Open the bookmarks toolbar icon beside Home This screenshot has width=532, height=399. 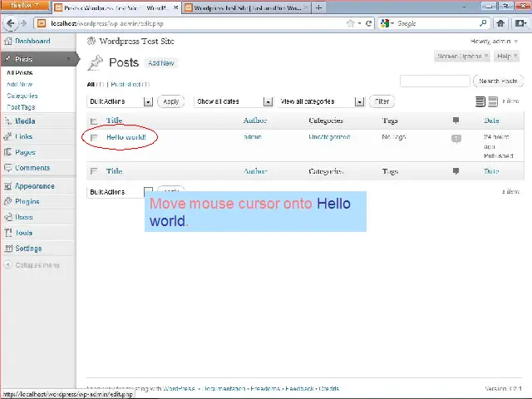tap(520, 23)
